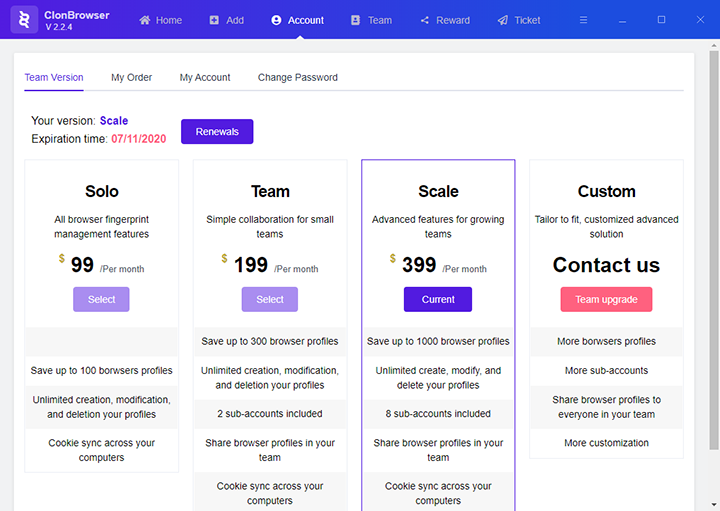Click 'More sub-accounts' row
720x511 pixels.
click(606, 371)
